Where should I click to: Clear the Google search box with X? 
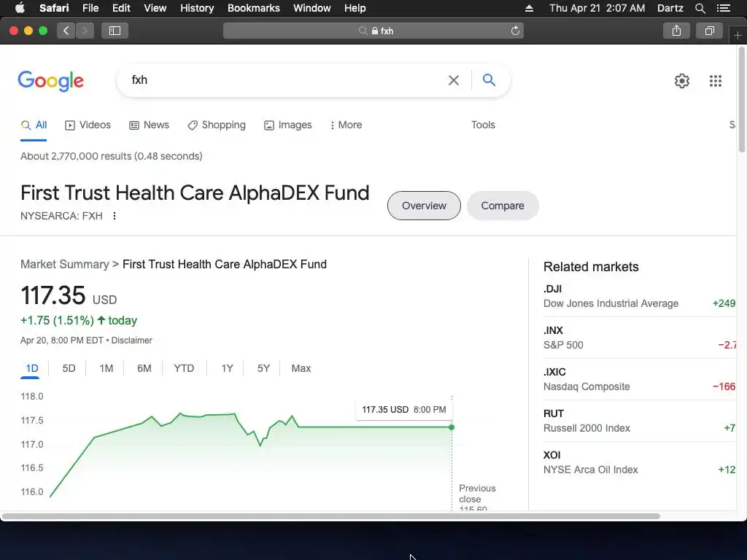tap(454, 80)
